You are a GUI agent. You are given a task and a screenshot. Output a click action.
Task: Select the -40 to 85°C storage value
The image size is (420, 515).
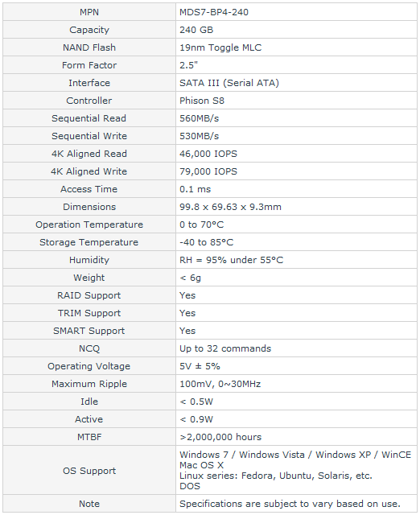(x=206, y=242)
